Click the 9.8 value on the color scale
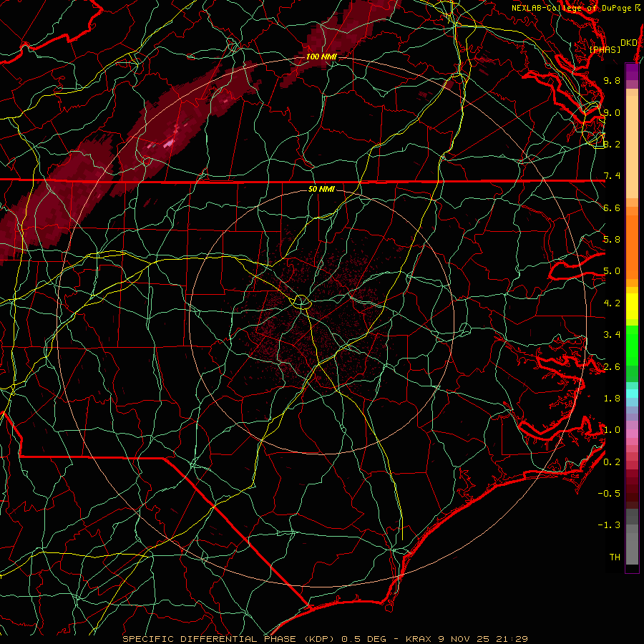This screenshot has height=644, width=644. [x=612, y=80]
